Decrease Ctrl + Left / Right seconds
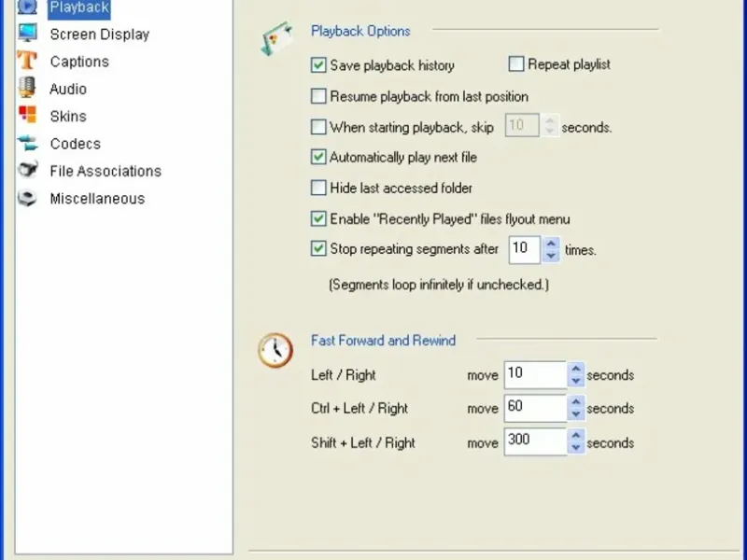 click(x=576, y=414)
